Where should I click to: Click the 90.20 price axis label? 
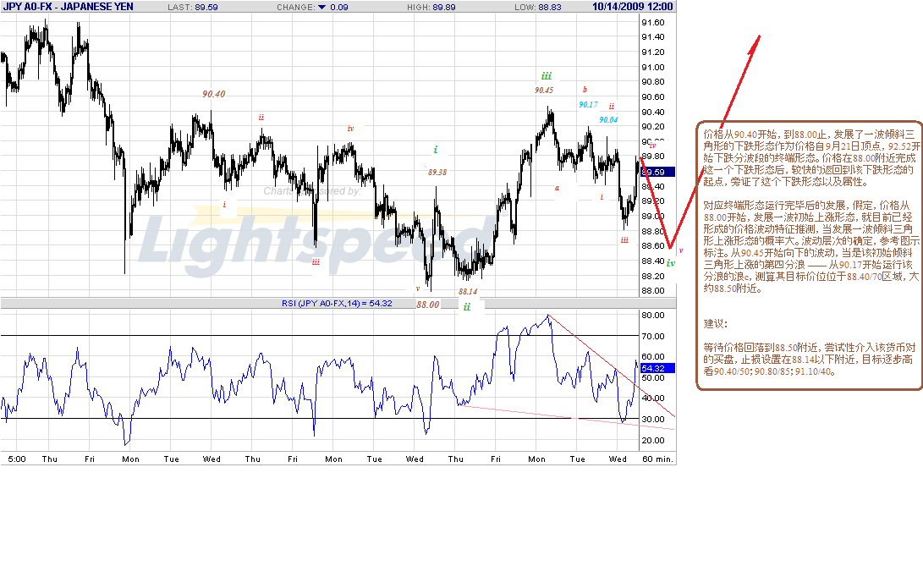pyautogui.click(x=653, y=127)
